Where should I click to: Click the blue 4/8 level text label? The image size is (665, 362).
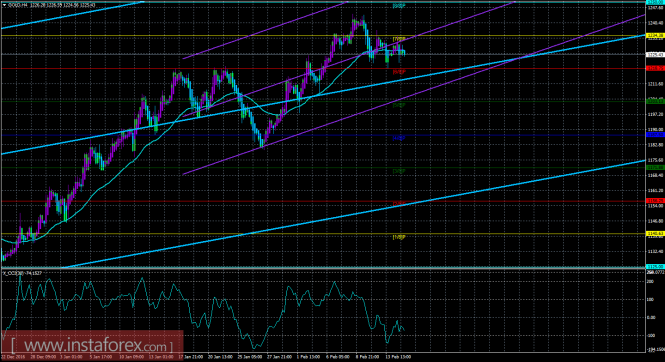click(x=399, y=138)
